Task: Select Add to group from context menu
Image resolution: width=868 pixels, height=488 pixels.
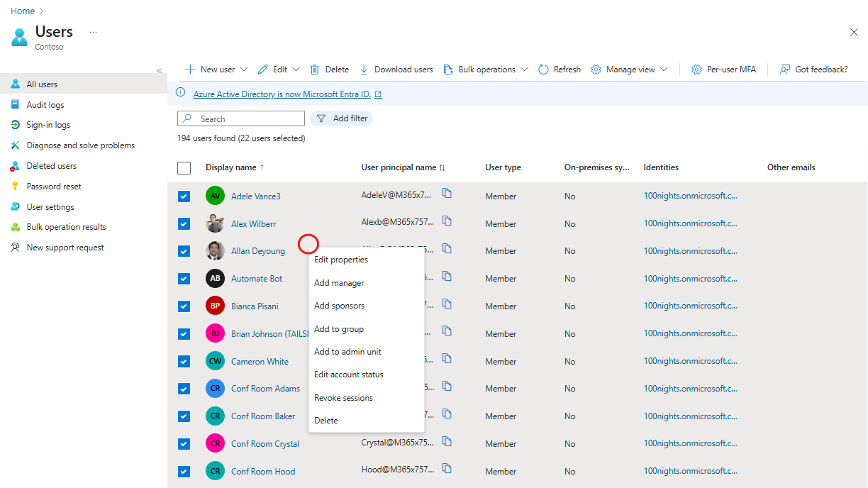Action: [338, 328]
